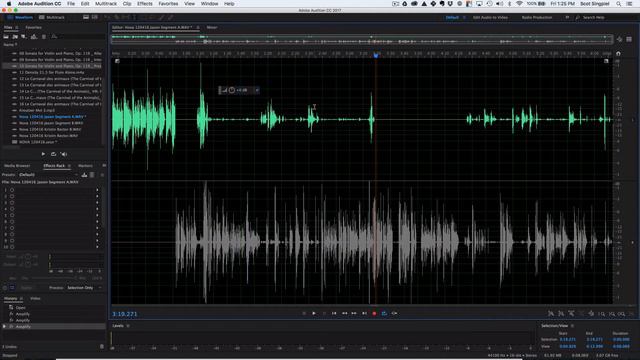Toggle the Files panel Auto-Play speaker icon
Screen dimensions: 640x360
64,154
